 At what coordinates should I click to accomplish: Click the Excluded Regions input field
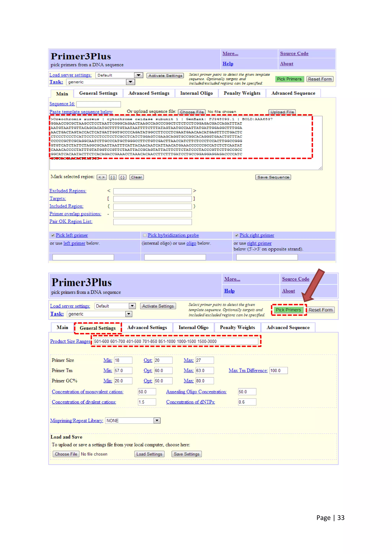pyautogui.click(x=152, y=191)
